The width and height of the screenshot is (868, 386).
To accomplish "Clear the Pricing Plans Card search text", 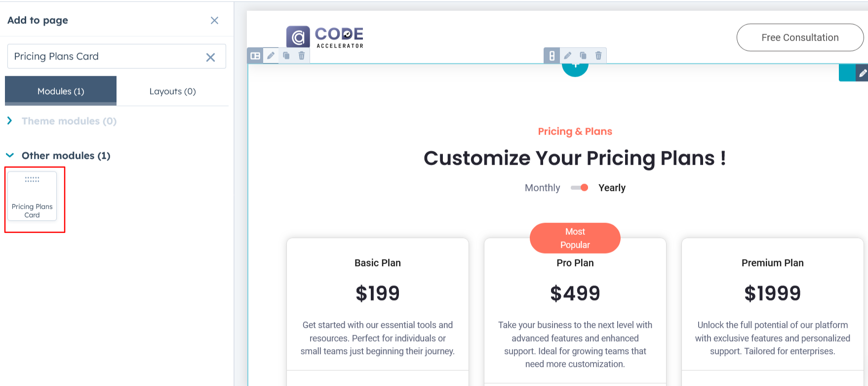I will [x=210, y=57].
